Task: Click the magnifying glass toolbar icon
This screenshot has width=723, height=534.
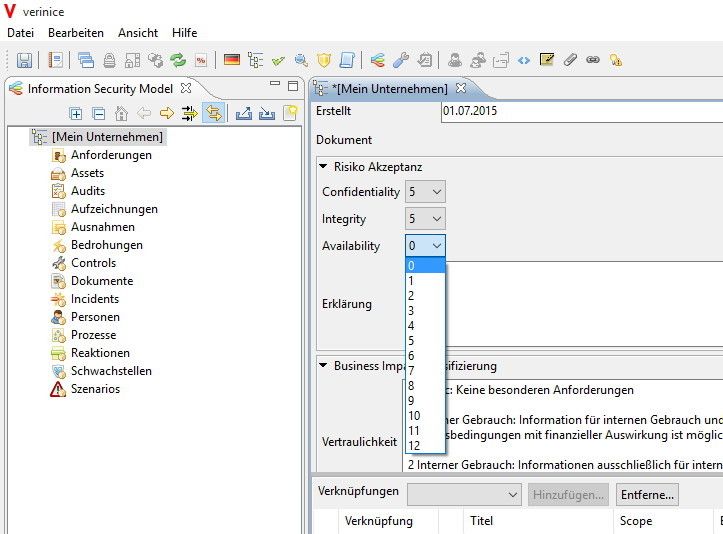Action: (x=301, y=60)
